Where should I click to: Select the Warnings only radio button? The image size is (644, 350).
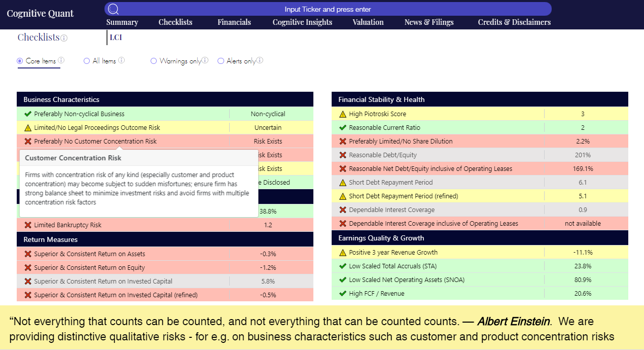(154, 61)
